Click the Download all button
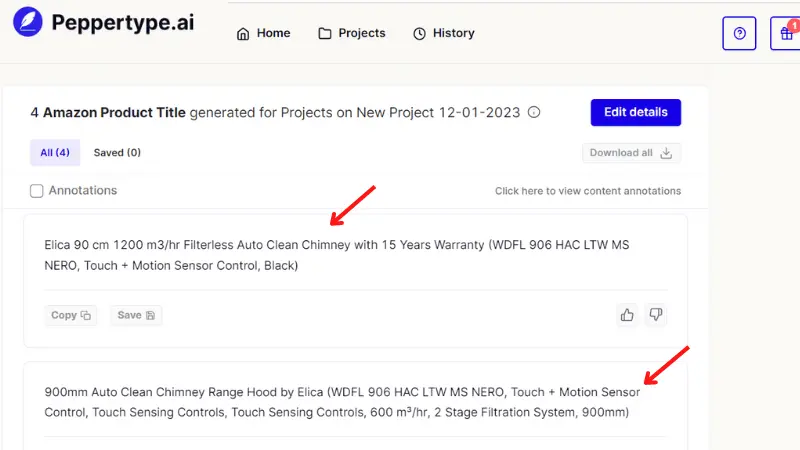Screen dimensions: 800x450 tap(631, 153)
